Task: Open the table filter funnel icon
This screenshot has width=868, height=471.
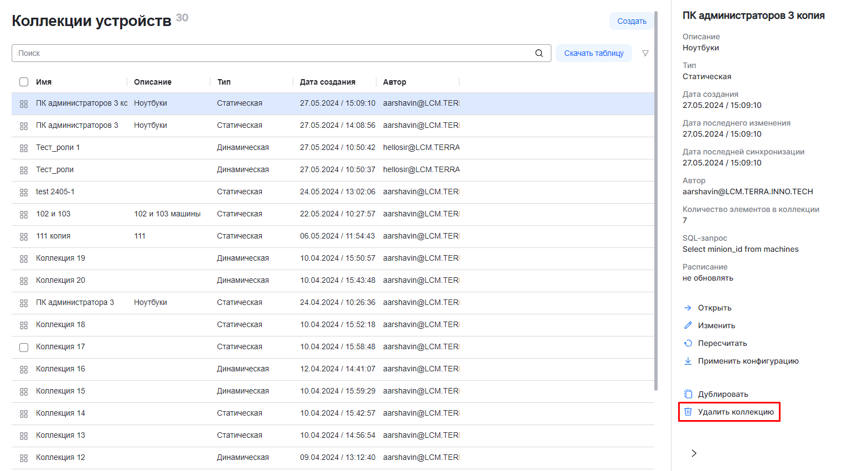Action: click(x=645, y=53)
